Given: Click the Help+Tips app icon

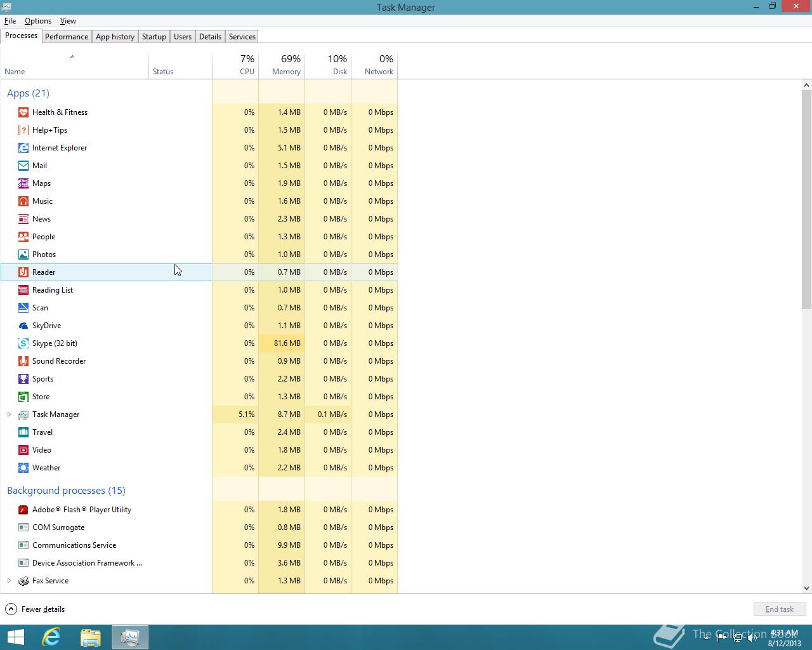Looking at the screenshot, I should [x=23, y=130].
